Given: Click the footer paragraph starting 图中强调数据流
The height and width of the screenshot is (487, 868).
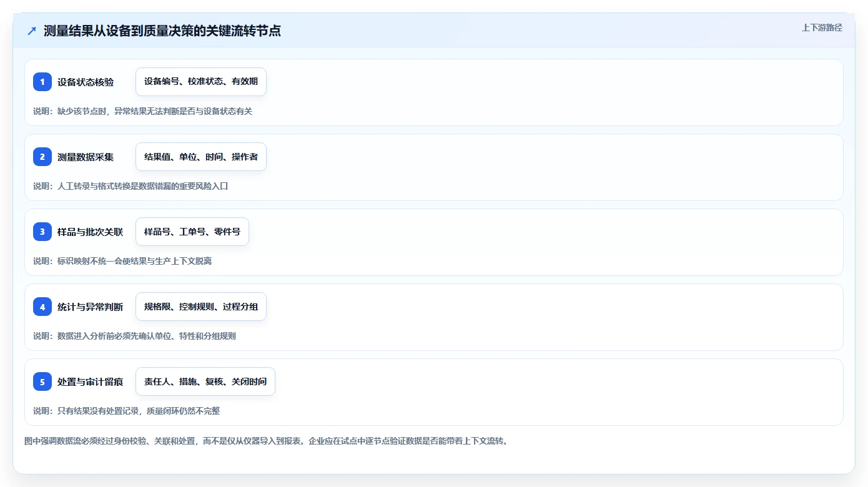Looking at the screenshot, I should [267, 441].
